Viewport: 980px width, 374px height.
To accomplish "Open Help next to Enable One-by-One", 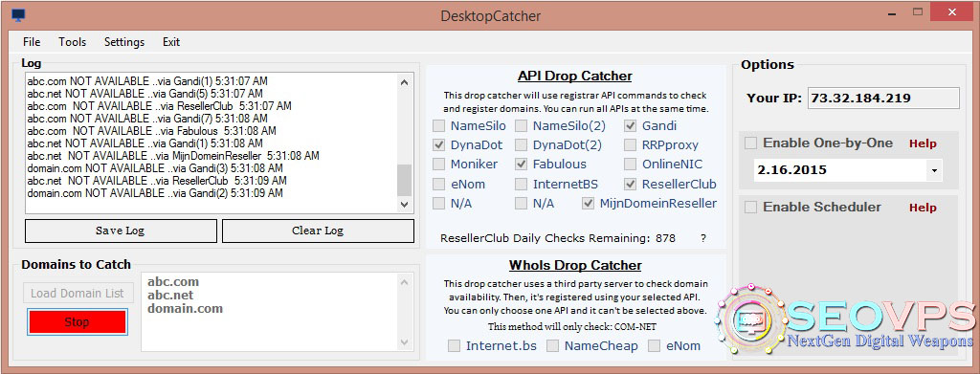I will point(923,143).
